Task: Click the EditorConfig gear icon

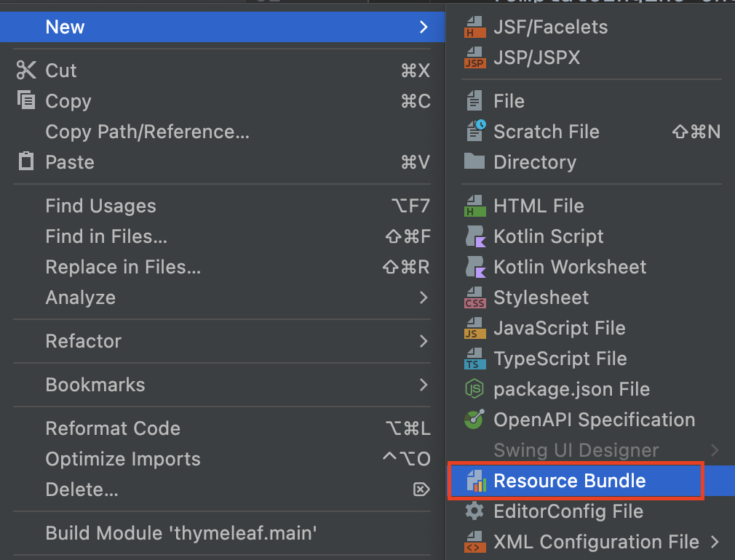Action: [x=475, y=511]
